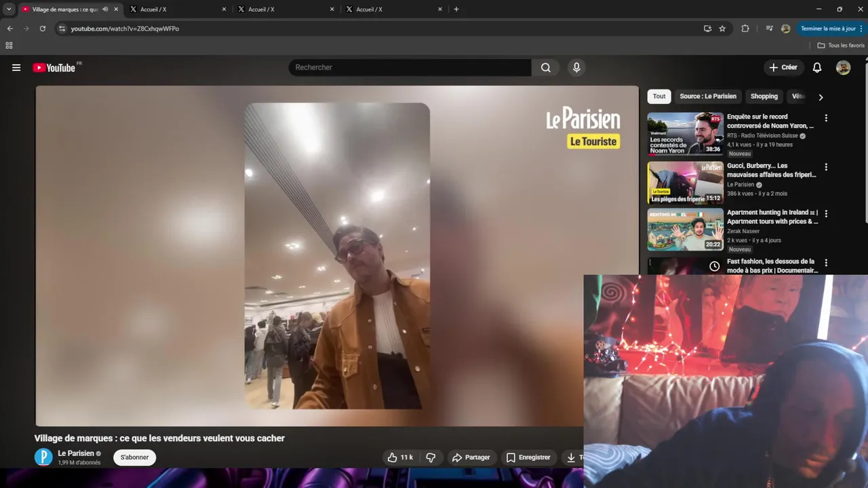Open options for Apartment hunting video
The width and height of the screenshot is (868, 488).
tap(826, 213)
